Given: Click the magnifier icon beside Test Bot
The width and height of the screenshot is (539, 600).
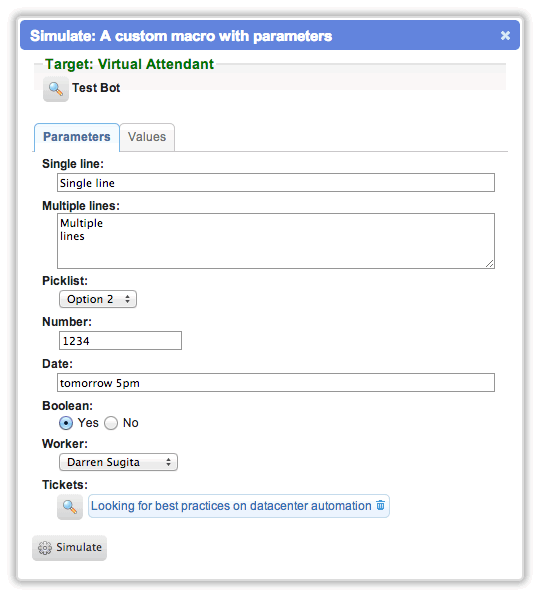Looking at the screenshot, I should [x=56, y=89].
